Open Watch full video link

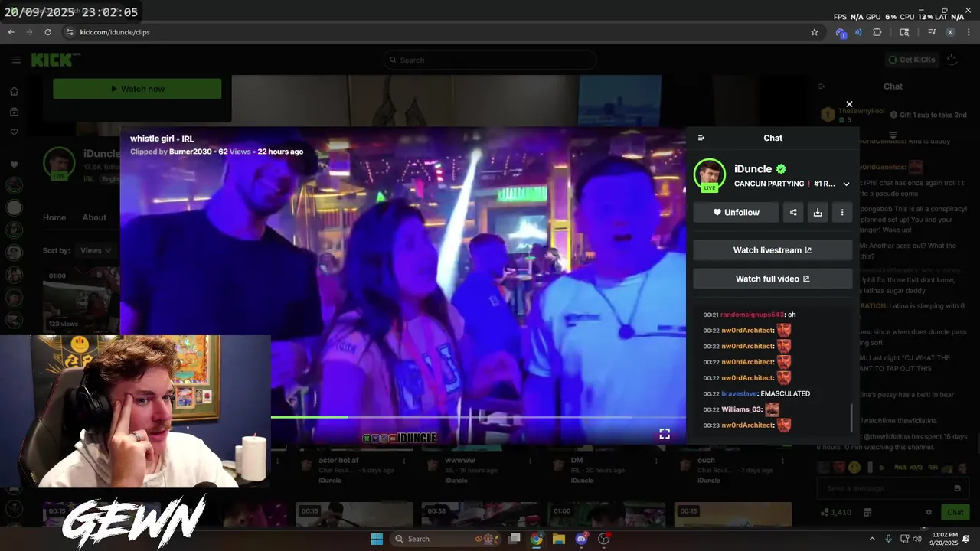[x=773, y=279]
